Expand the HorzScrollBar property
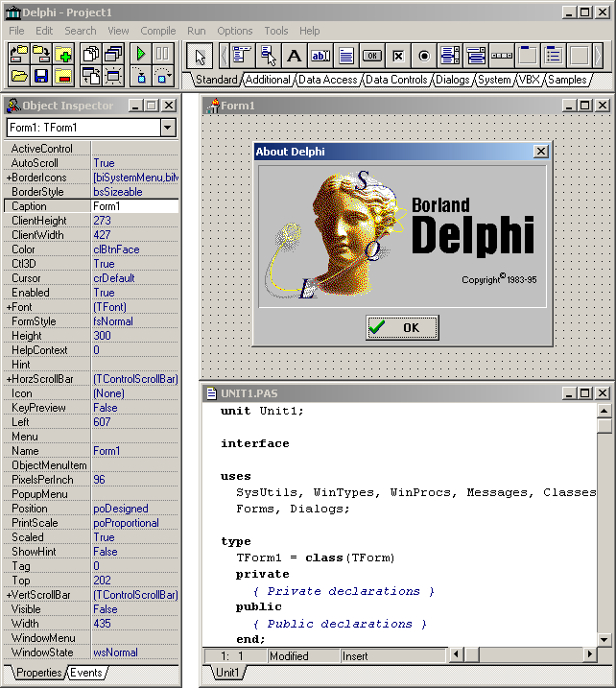616x688 pixels. point(9,379)
